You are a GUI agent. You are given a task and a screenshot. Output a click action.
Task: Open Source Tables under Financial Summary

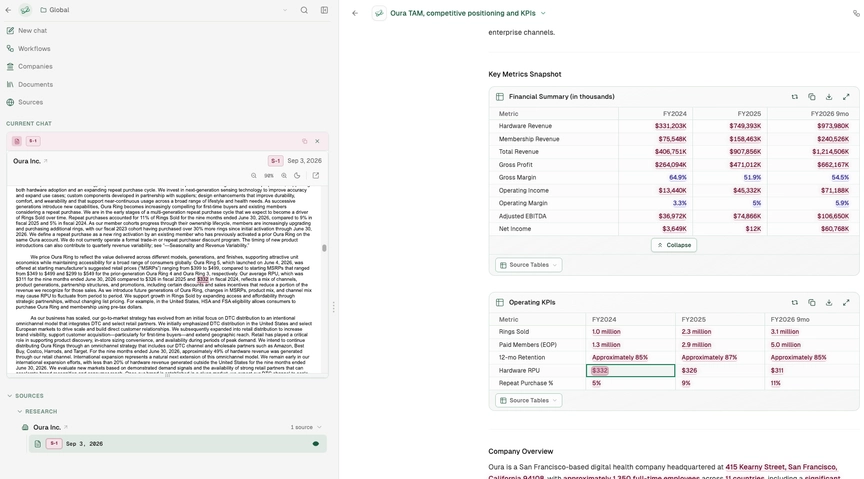tap(528, 265)
